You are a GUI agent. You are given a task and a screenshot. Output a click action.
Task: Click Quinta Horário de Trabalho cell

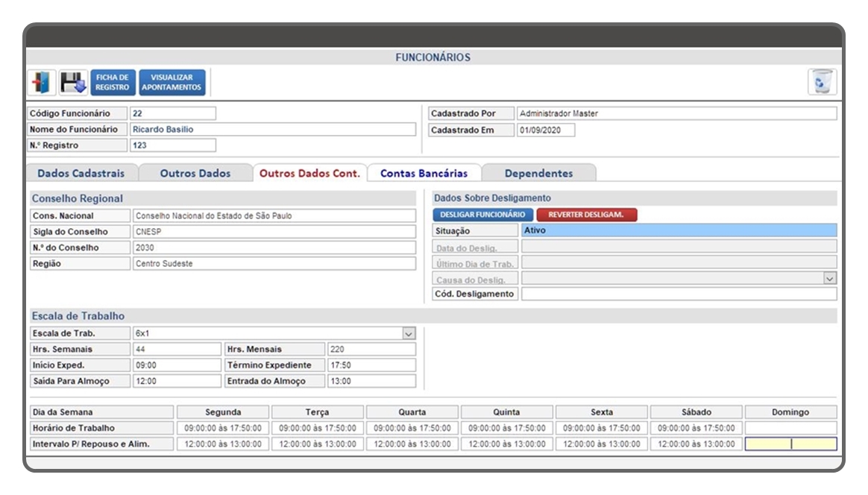pyautogui.click(x=507, y=428)
